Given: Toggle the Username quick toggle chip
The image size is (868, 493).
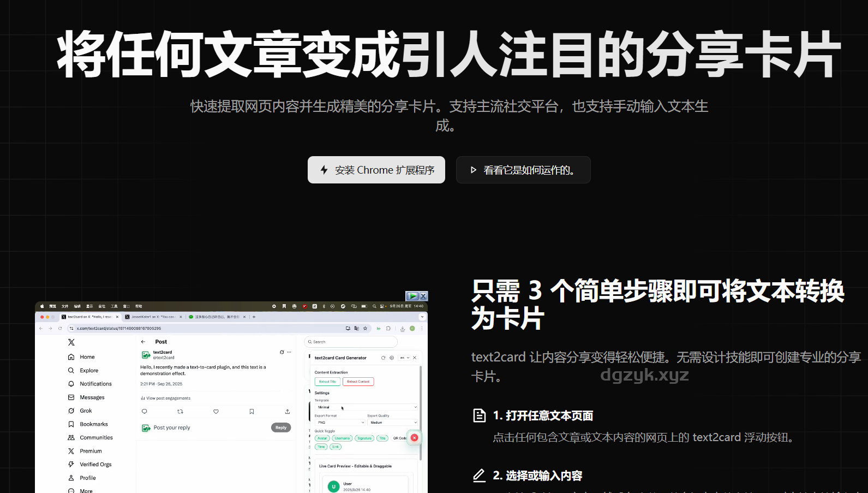Looking at the screenshot, I should pos(342,438).
